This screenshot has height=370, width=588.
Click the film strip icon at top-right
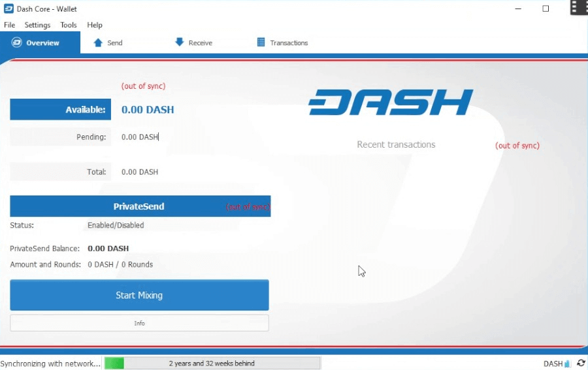tap(578, 8)
